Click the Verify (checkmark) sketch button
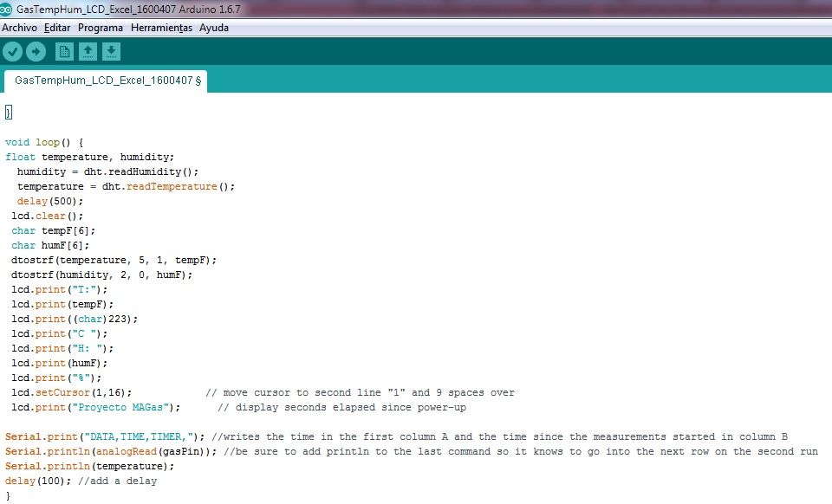Viewport: 832px width, 504px height. [12, 51]
